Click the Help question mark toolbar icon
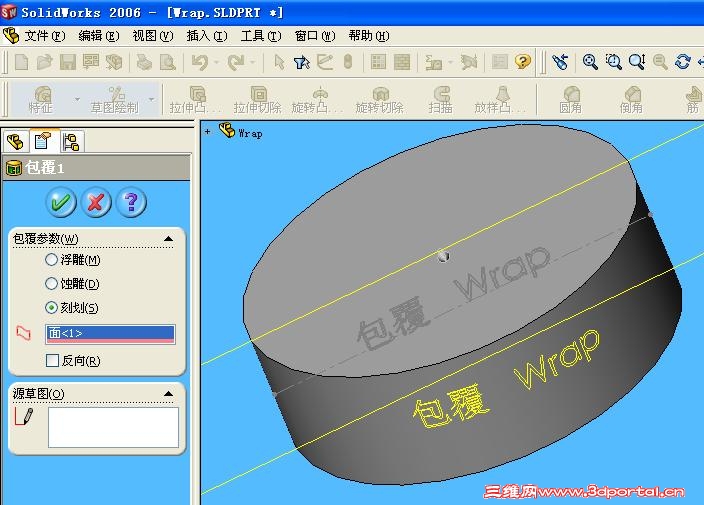This screenshot has height=505, width=704. (x=523, y=61)
